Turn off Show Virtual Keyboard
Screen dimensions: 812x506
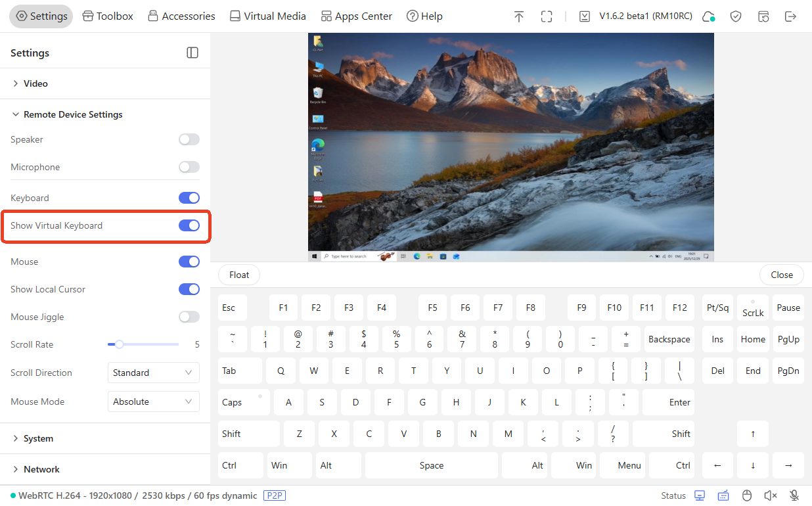189,225
